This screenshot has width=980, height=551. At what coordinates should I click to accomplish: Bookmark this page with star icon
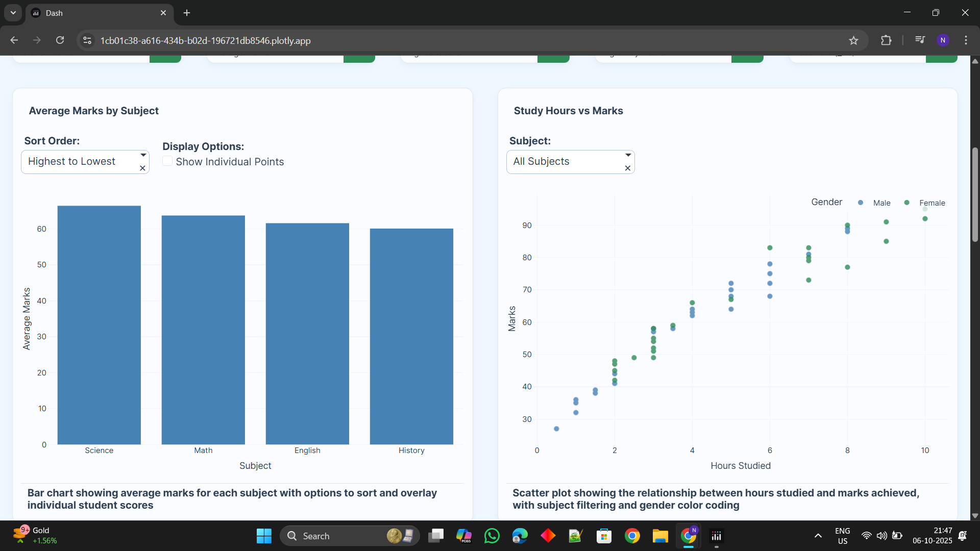click(x=853, y=40)
